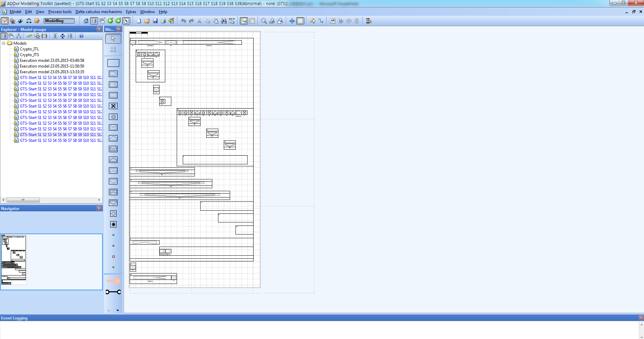The height and width of the screenshot is (339, 644).
Task: Pick the filled black circle element in palette
Action: click(x=113, y=224)
